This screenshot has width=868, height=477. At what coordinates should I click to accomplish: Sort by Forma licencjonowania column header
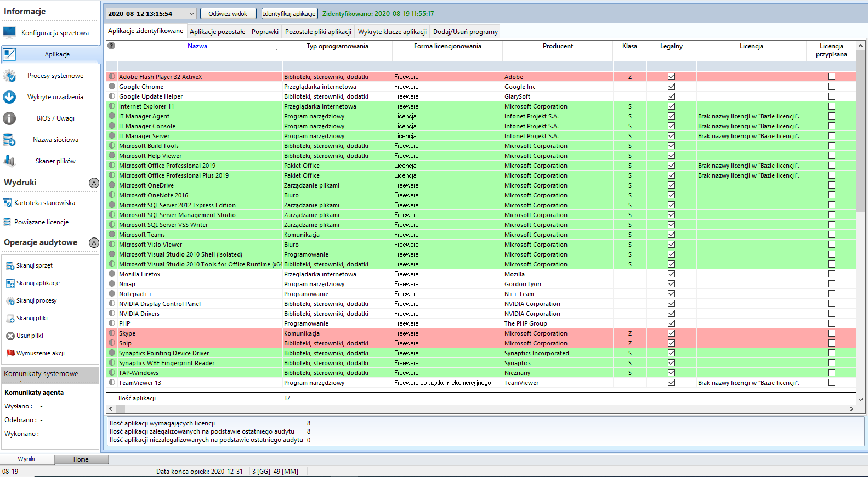(447, 46)
